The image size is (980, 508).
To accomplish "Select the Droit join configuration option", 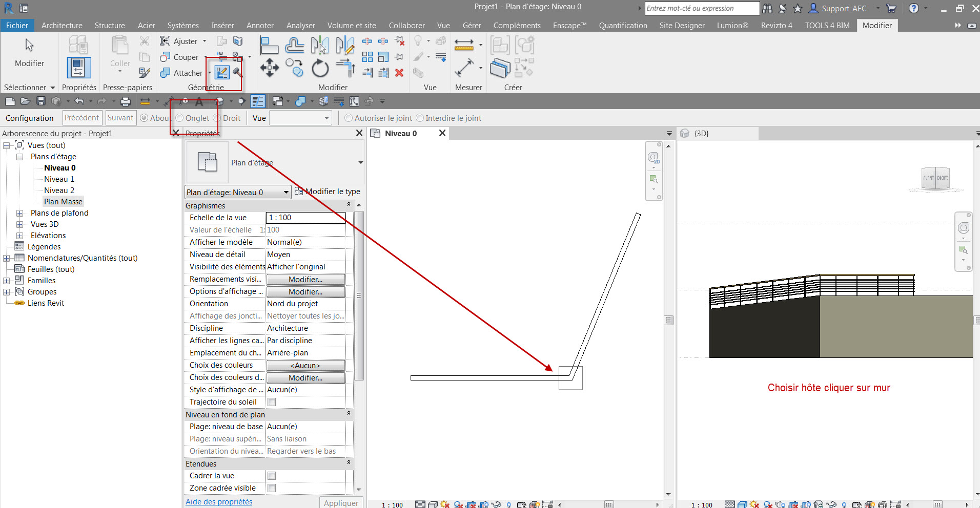I will [x=217, y=118].
